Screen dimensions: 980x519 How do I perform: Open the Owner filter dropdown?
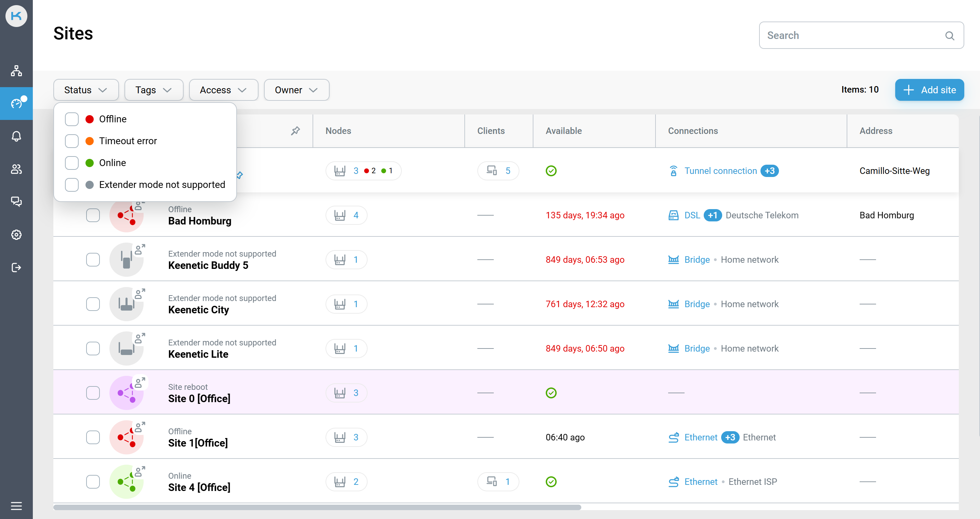tap(296, 90)
